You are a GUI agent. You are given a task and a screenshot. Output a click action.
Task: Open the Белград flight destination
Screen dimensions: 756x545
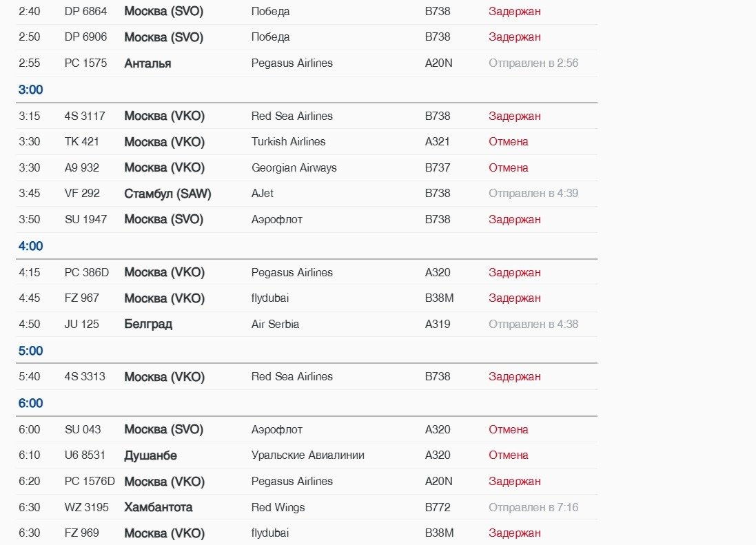coord(148,325)
